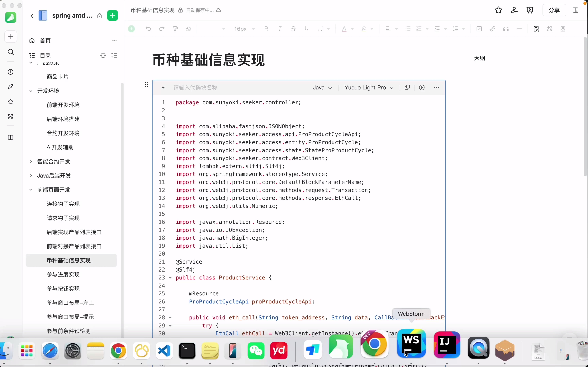Screen dimensions: 588x367
Task: Insert a blockquote with the quote icon
Action: 506,29
